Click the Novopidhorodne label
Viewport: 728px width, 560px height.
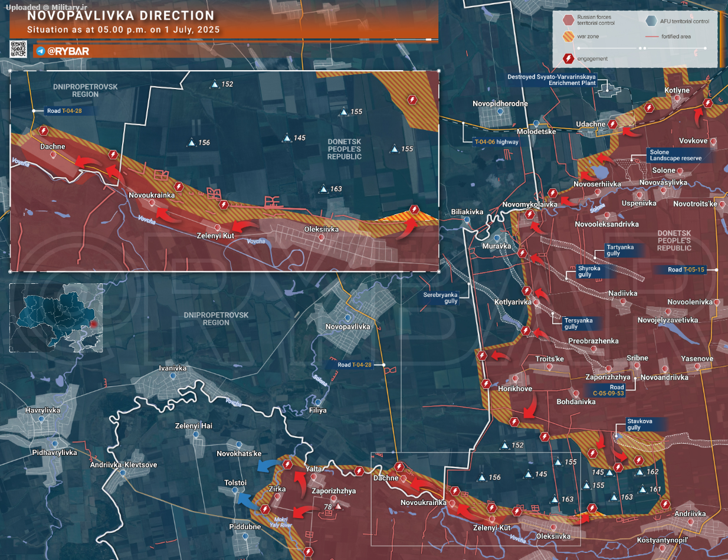tap(500, 104)
